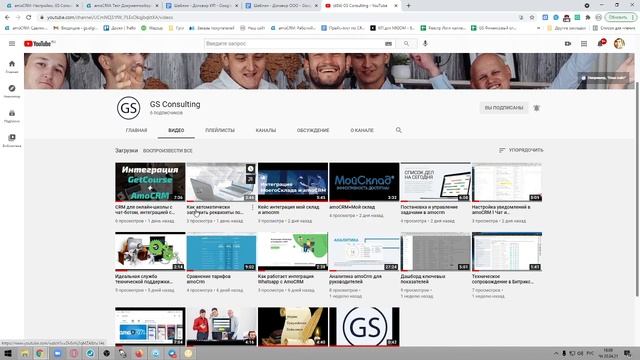Open the three-dot menu of second video
The width and height of the screenshot is (640, 360).
(x=253, y=208)
